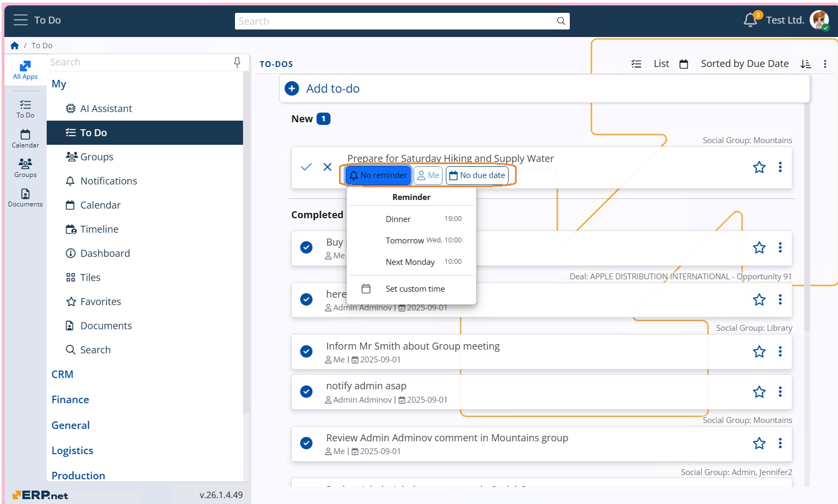Expand the Finance navigation section
The image size is (838, 504).
[x=70, y=399]
